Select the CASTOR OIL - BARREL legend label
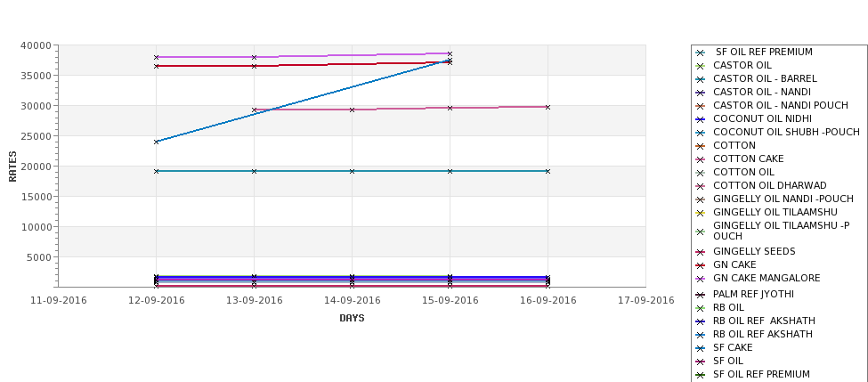This screenshot has height=382, width=868. pyautogui.click(x=765, y=78)
